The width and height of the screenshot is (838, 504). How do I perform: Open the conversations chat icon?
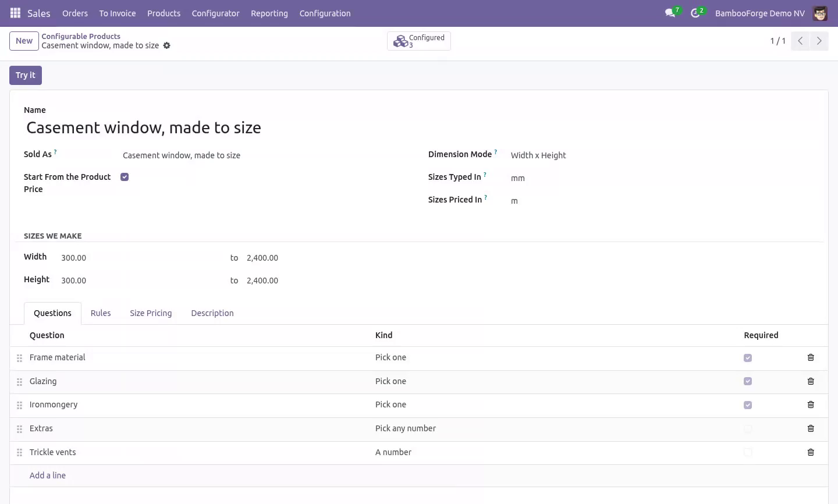pos(670,13)
